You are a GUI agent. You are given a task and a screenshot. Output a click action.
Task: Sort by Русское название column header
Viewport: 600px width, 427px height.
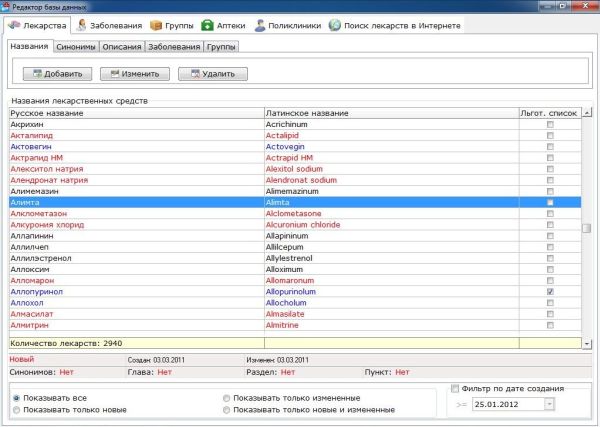pyautogui.click(x=137, y=113)
